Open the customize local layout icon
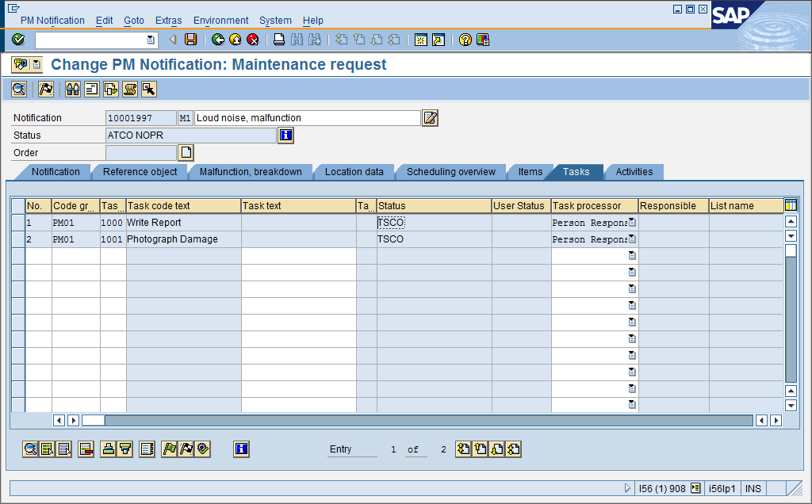The width and height of the screenshot is (812, 504). click(x=483, y=40)
